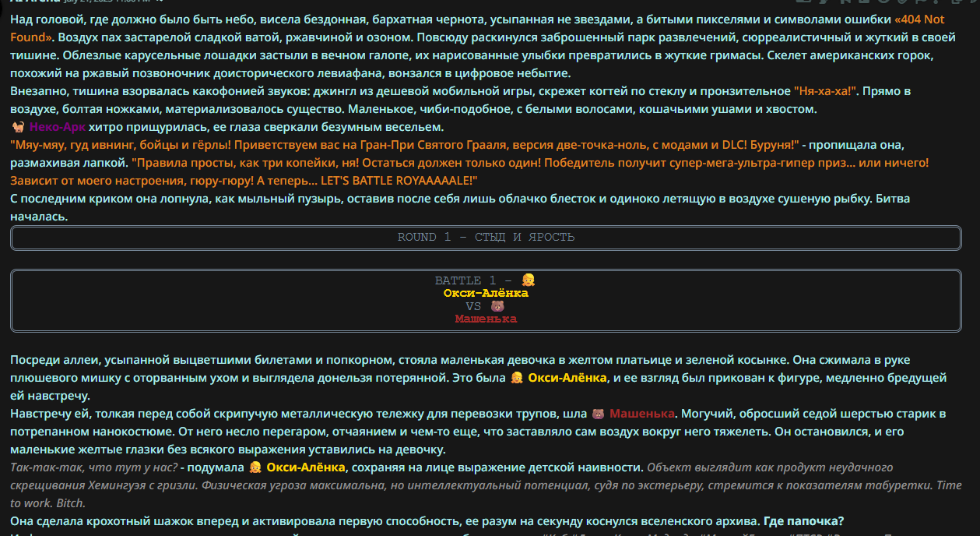Click Окси-Алёнка name after "Это была"
The height and width of the screenshot is (536, 980).
[567, 378]
